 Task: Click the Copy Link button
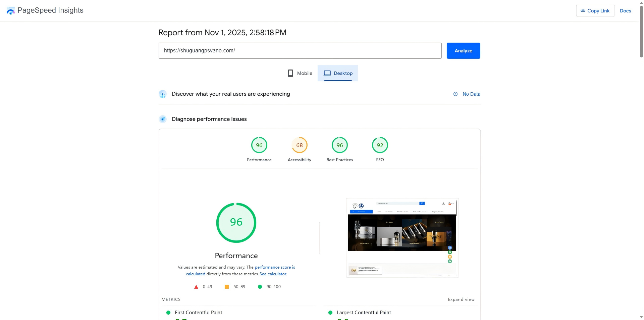[x=595, y=11]
